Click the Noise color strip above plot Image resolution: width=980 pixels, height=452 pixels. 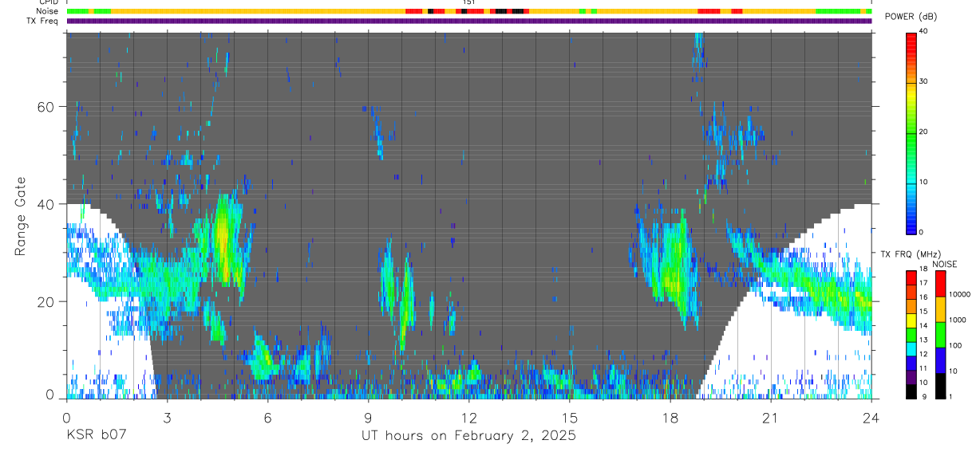pos(469,11)
